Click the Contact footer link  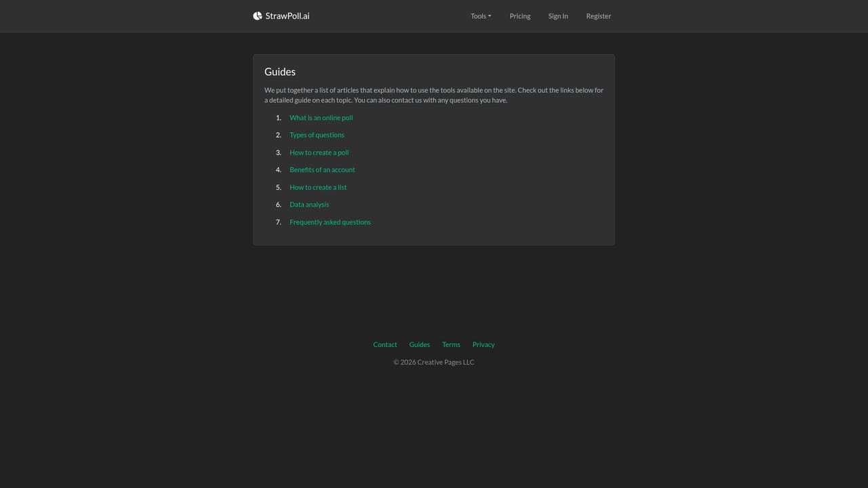click(385, 344)
